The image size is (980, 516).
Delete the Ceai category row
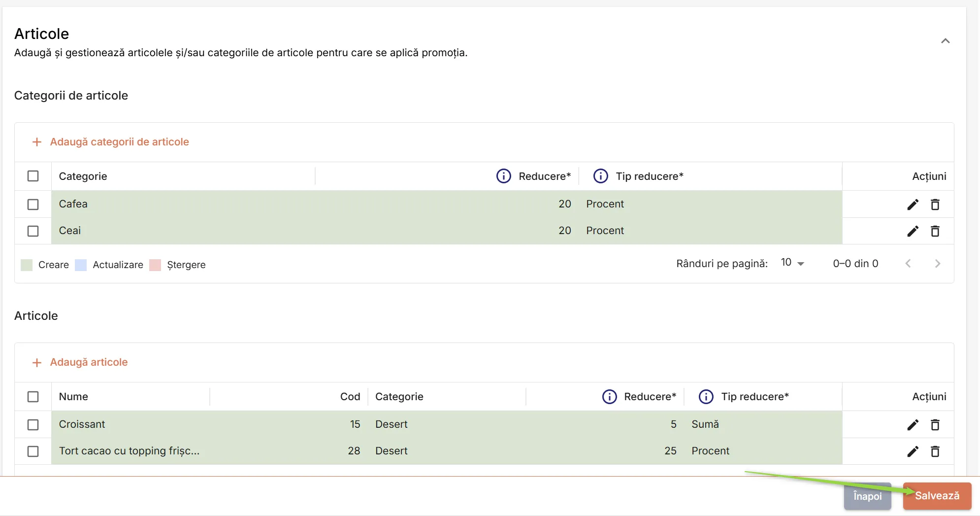pos(935,231)
